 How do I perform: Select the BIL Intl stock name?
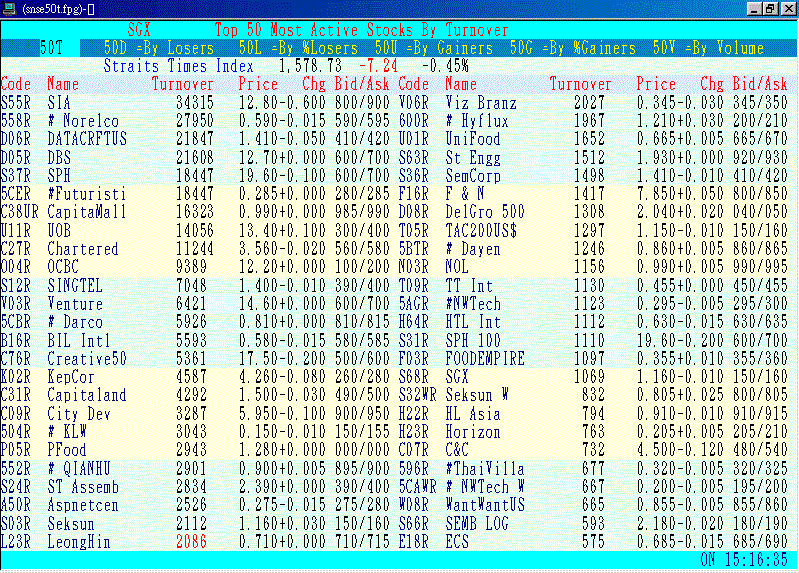pyautogui.click(x=79, y=341)
